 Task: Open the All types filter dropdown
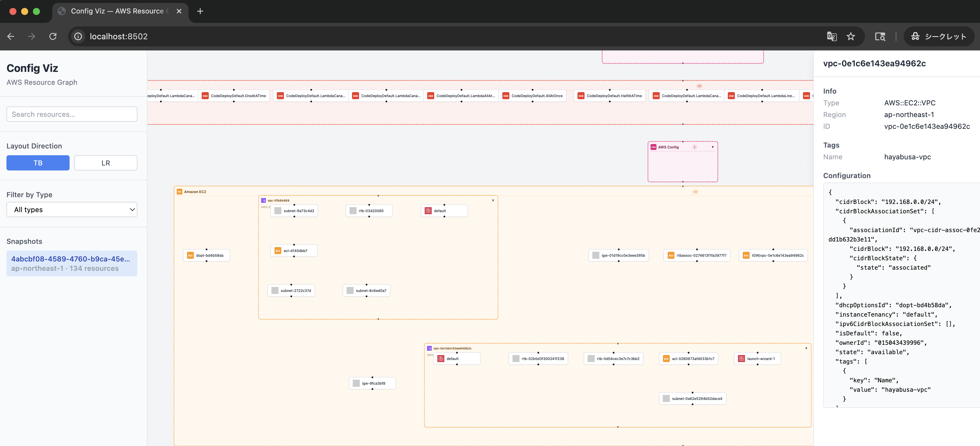72,210
